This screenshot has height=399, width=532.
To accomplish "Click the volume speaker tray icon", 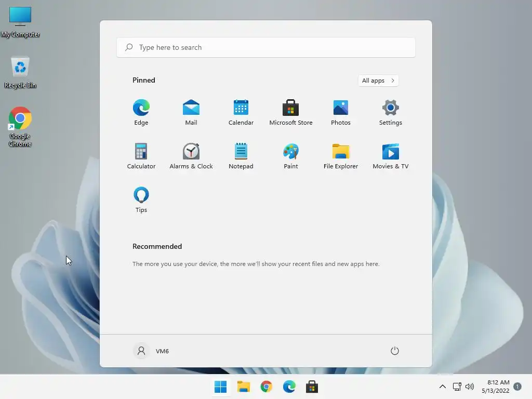I will point(470,387).
